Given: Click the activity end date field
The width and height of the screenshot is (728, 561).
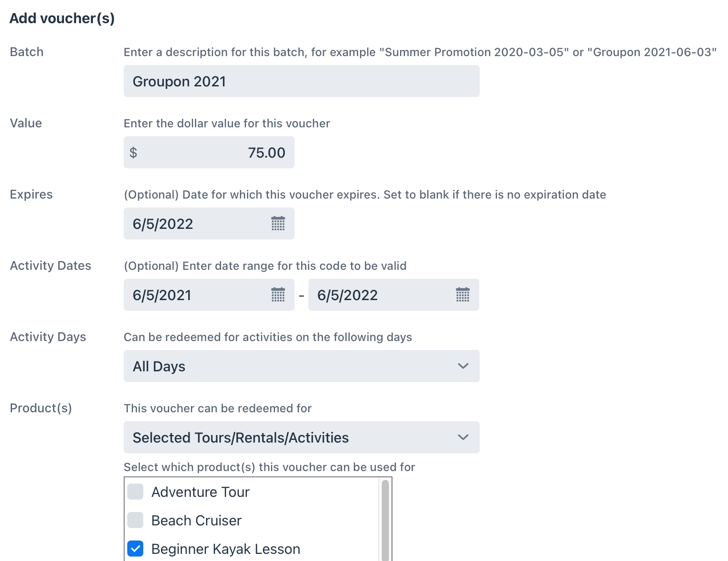Looking at the screenshot, I should 394,295.
